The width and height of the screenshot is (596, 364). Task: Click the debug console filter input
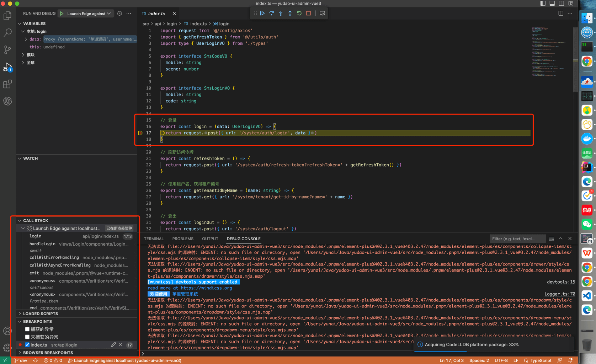tap(517, 239)
